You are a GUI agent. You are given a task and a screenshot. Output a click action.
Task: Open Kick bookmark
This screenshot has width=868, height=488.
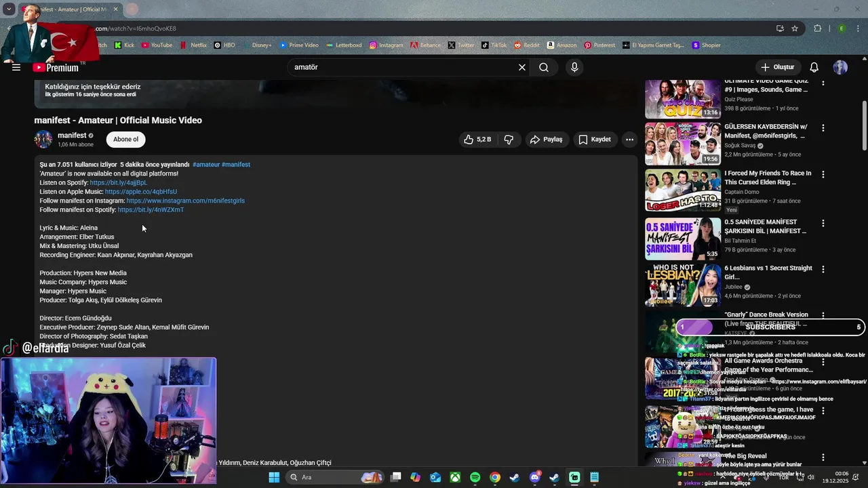125,45
